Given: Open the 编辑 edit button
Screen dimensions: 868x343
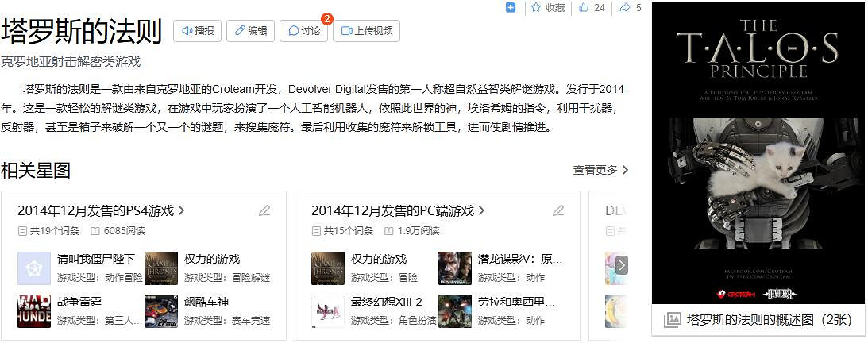Looking at the screenshot, I should [x=250, y=31].
